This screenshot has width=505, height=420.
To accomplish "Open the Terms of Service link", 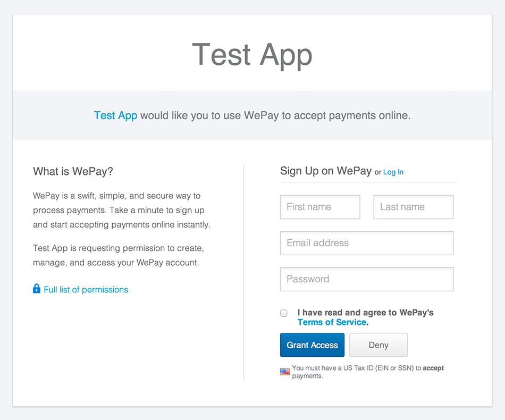I will pyautogui.click(x=332, y=322).
